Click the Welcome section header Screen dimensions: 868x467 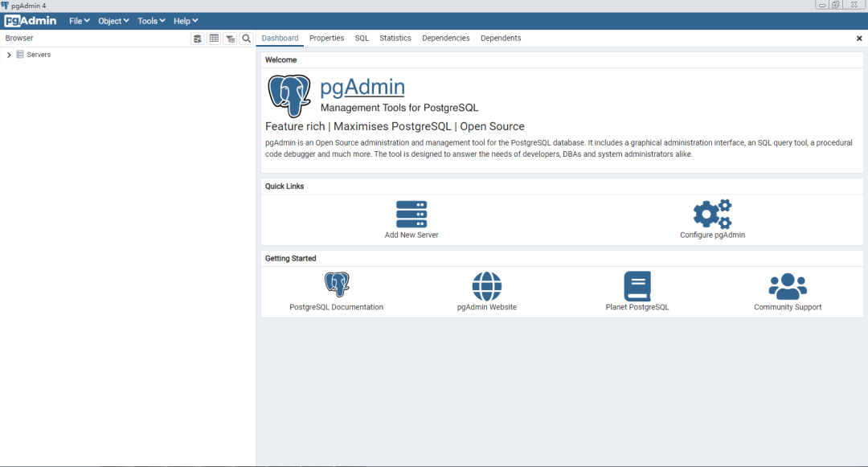coord(280,59)
